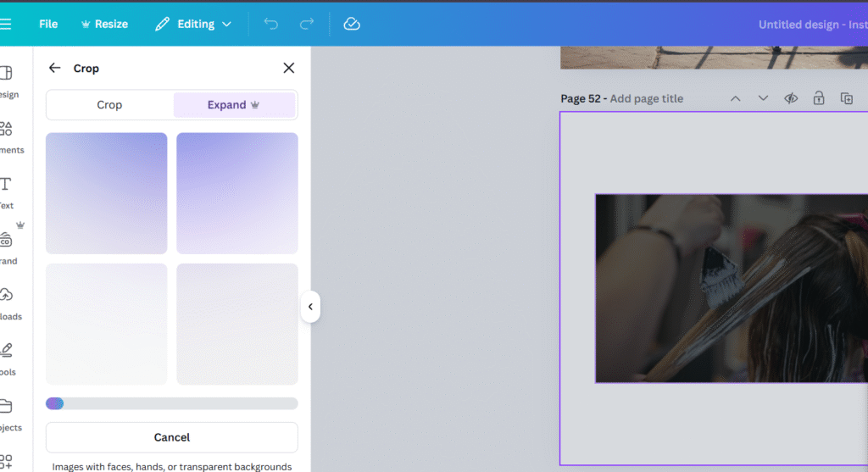Click the redo arrow icon
Viewport: 868px width, 472px height.
coord(307,24)
